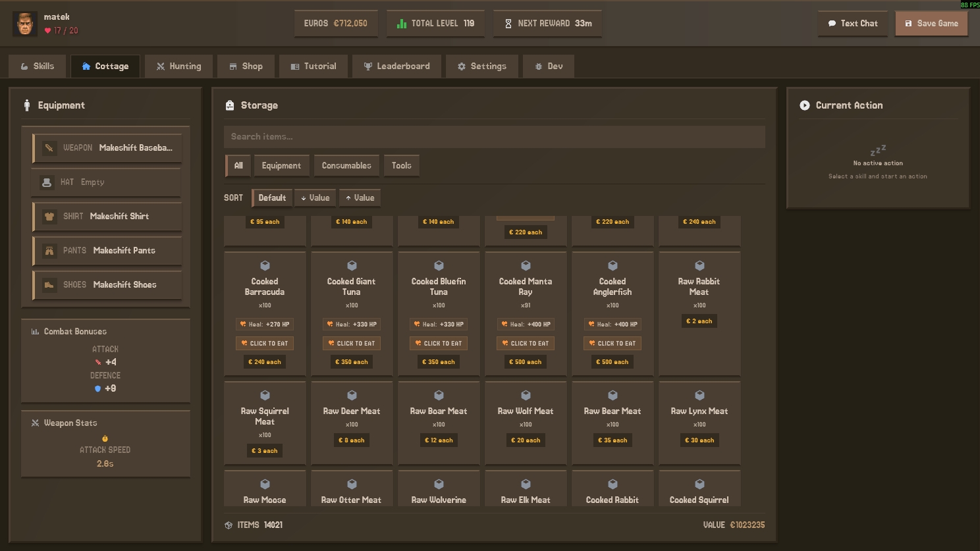Click the Makeshift Shirt icon

point(49,217)
